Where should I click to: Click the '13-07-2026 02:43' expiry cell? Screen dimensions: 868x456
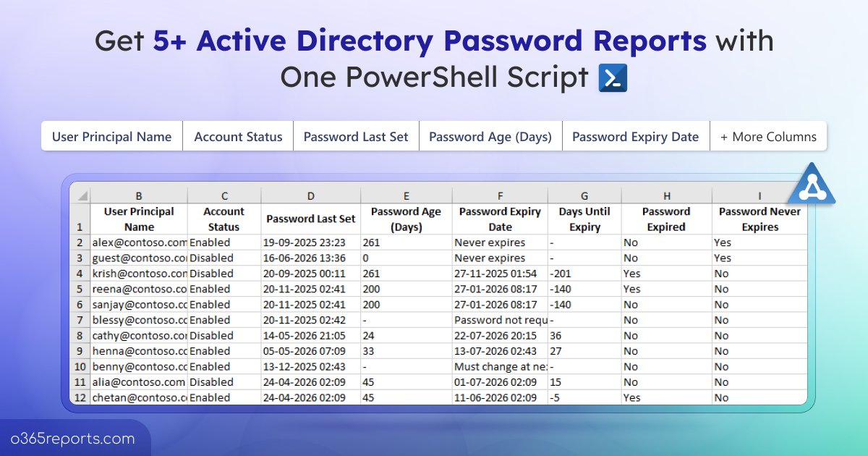(500, 351)
